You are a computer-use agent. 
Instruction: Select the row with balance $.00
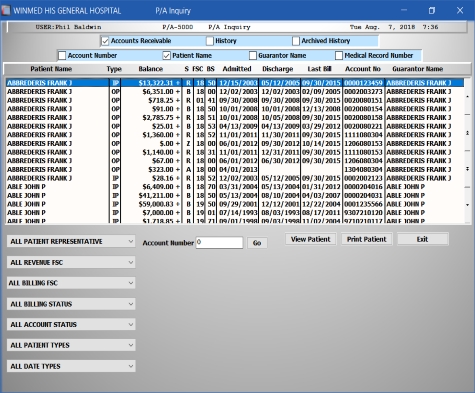tap(235, 143)
